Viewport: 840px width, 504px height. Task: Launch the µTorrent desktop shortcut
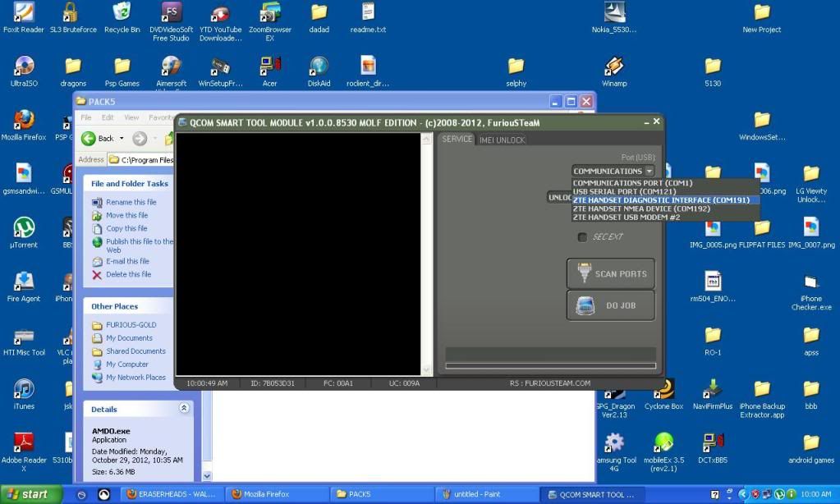coord(23,228)
